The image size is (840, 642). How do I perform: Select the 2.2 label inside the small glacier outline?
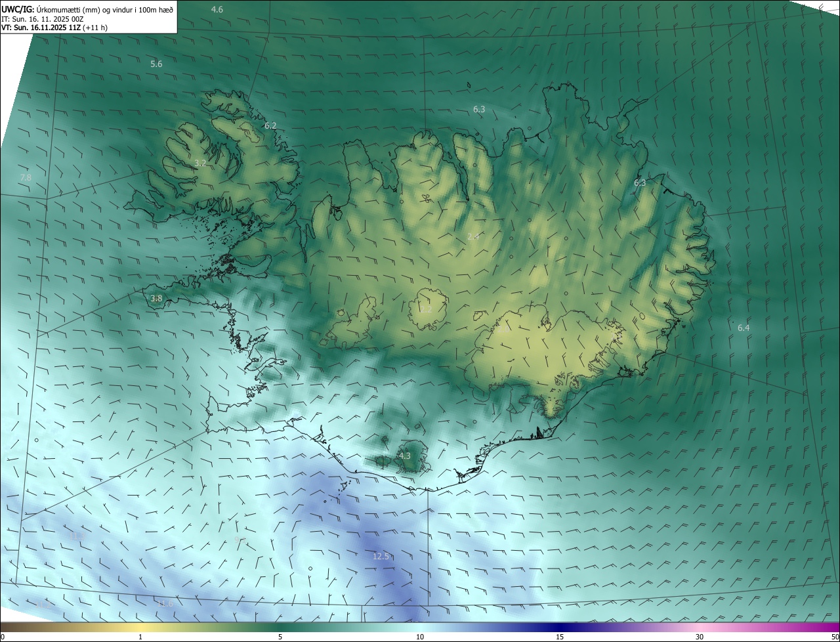[x=426, y=309]
